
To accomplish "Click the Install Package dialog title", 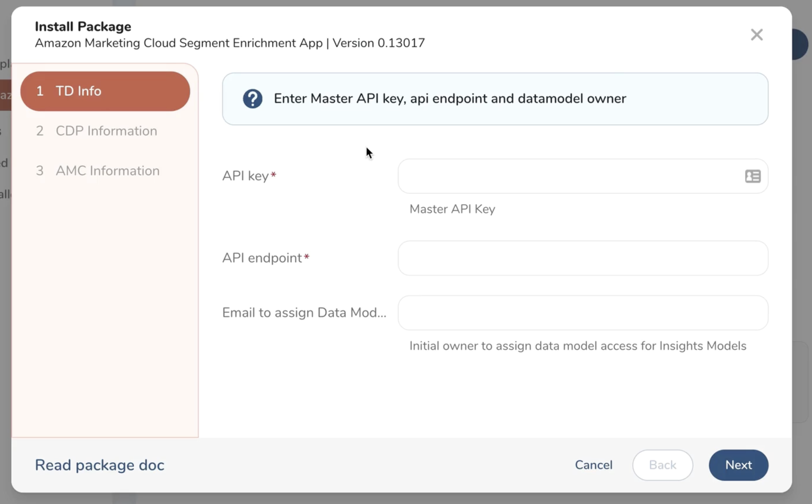I will pyautogui.click(x=83, y=26).
